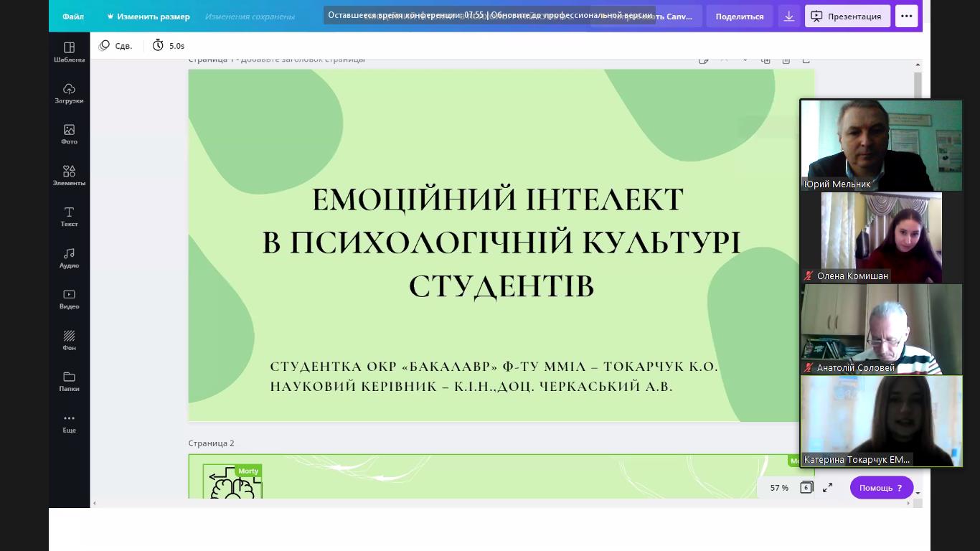Open the Аудио audio panel

(x=69, y=258)
